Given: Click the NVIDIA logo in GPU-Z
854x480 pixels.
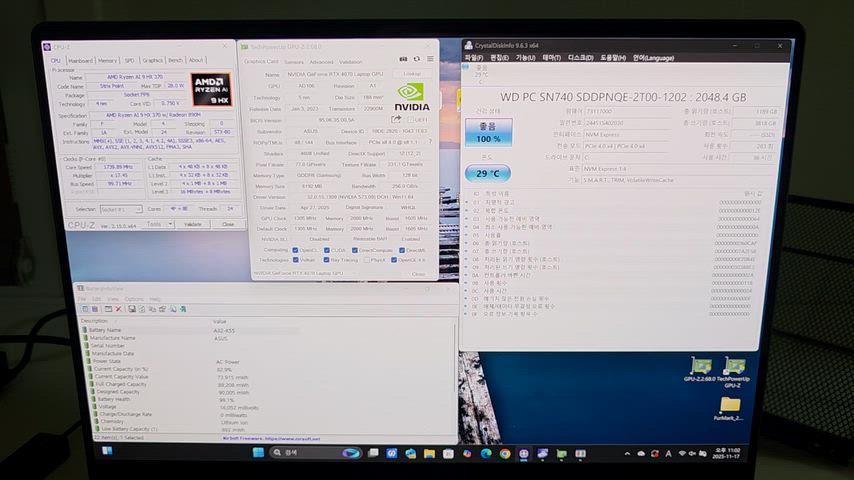Looking at the screenshot, I should coord(411,98).
